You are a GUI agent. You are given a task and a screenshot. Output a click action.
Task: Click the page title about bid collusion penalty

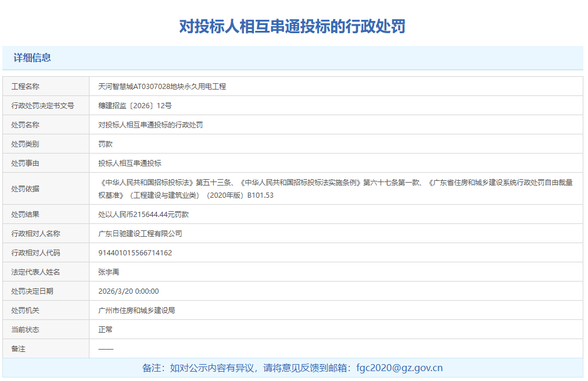pyautogui.click(x=292, y=26)
